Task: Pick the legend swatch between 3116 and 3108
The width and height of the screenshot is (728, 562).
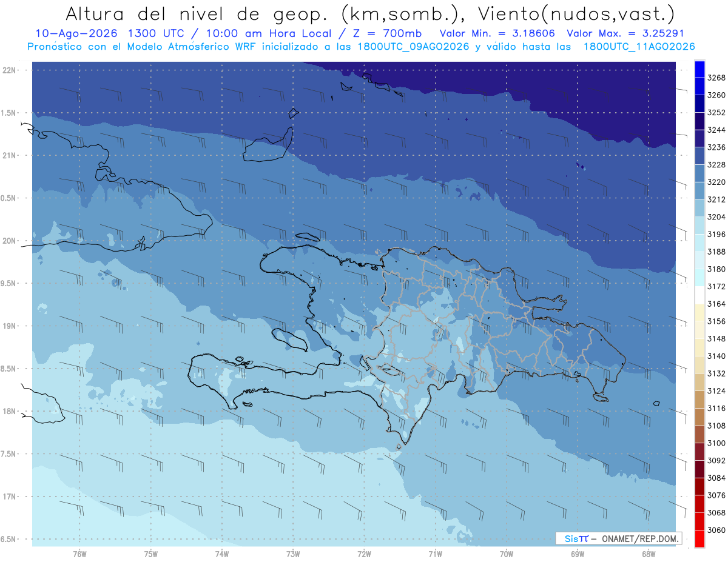Action: pyautogui.click(x=699, y=417)
